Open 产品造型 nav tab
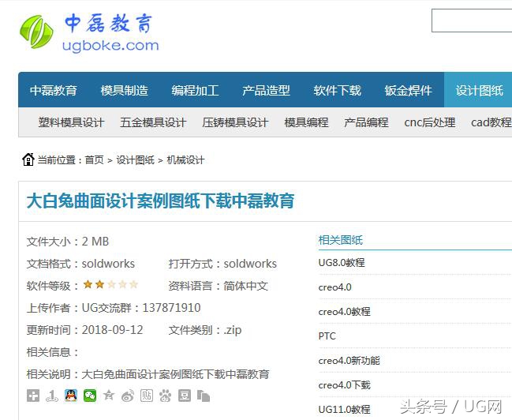Screen dimensions: 512x420 (x=266, y=90)
